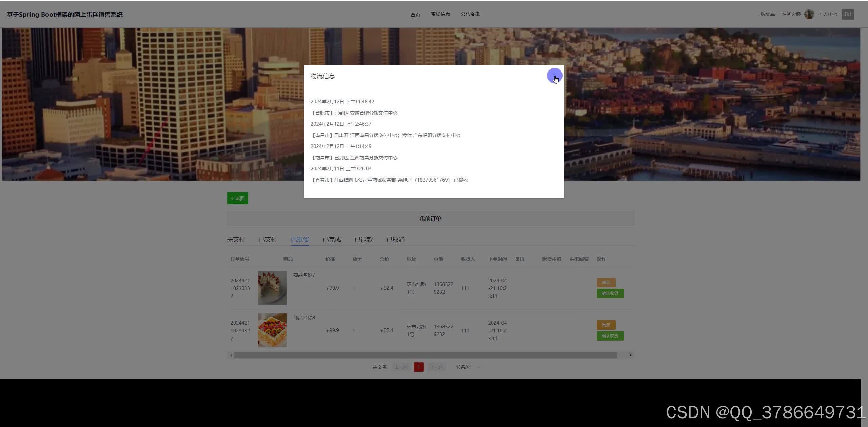Viewport: 868px width, 427px height.
Task: Close the 物流信息 dialog
Action: tap(554, 75)
